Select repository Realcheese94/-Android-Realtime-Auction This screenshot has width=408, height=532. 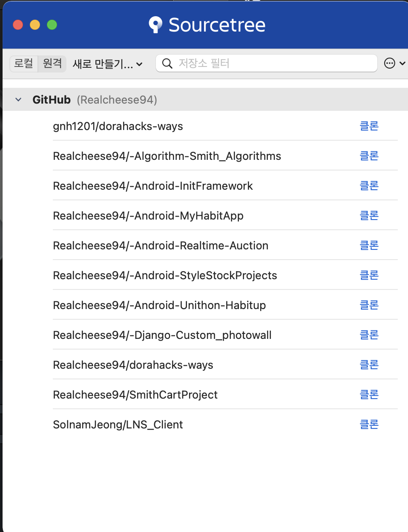[161, 246]
